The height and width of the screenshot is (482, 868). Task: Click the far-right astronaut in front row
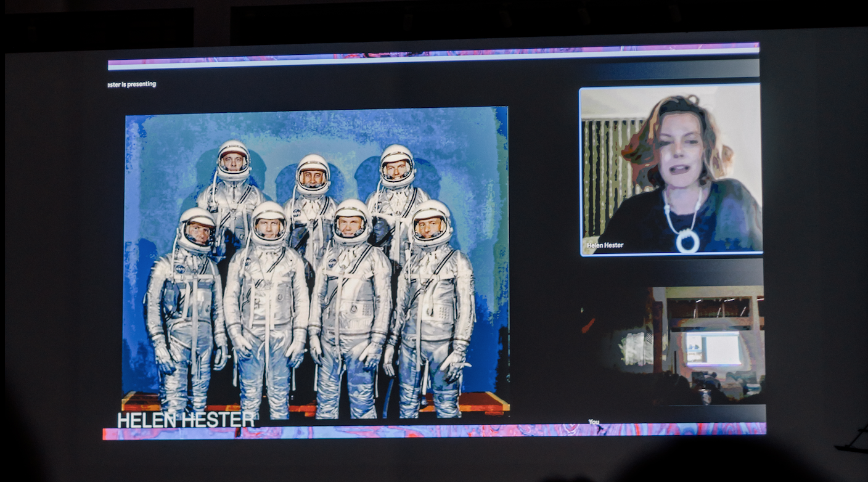[x=433, y=308]
